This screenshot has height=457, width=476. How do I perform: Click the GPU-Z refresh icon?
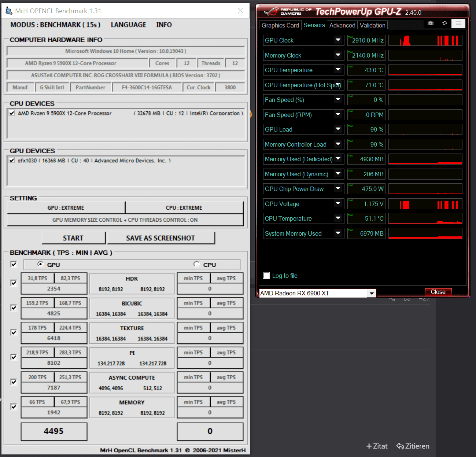pos(444,23)
